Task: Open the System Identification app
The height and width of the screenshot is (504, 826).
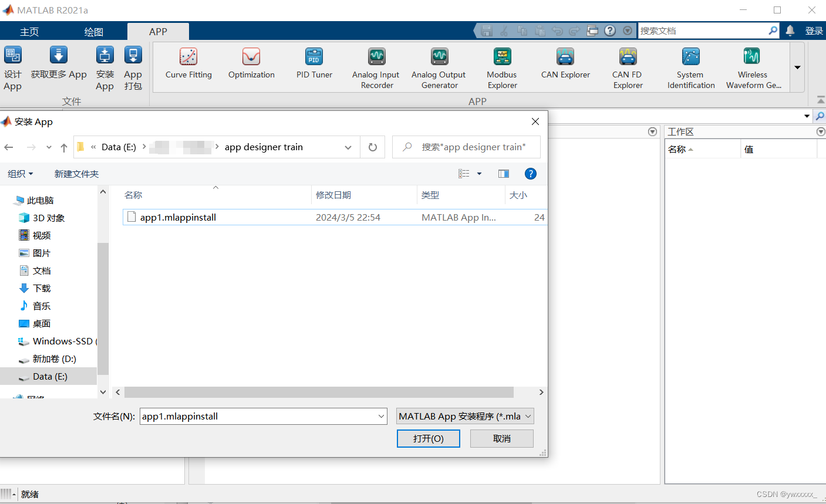Action: pos(691,69)
